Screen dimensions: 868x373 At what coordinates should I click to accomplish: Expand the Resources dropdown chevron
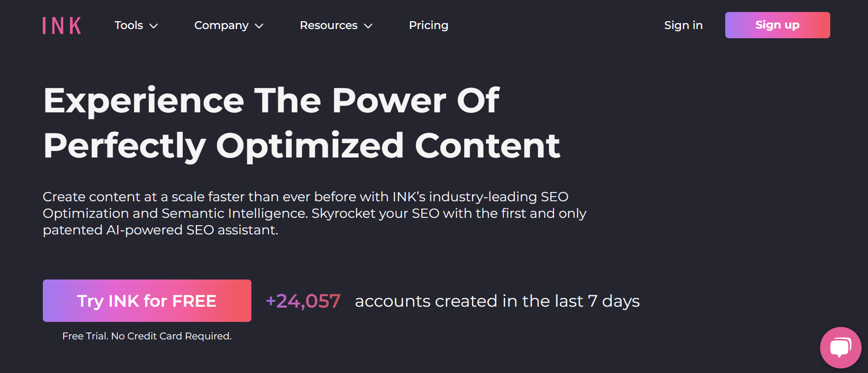click(368, 26)
